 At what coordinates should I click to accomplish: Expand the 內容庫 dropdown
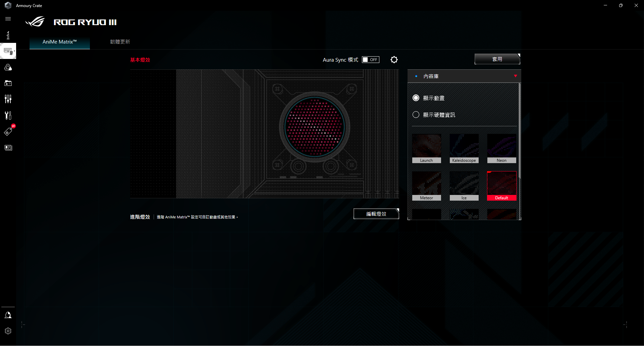click(464, 76)
